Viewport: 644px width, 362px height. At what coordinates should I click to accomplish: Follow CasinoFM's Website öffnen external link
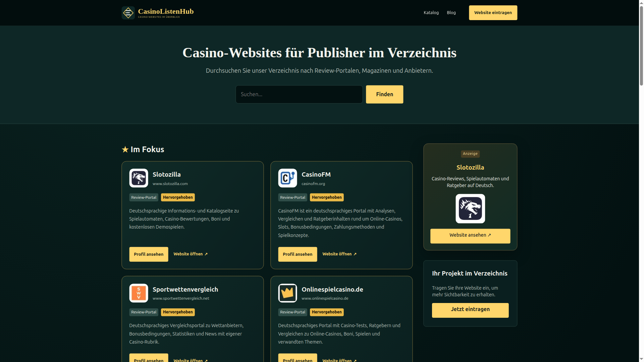[339, 254]
